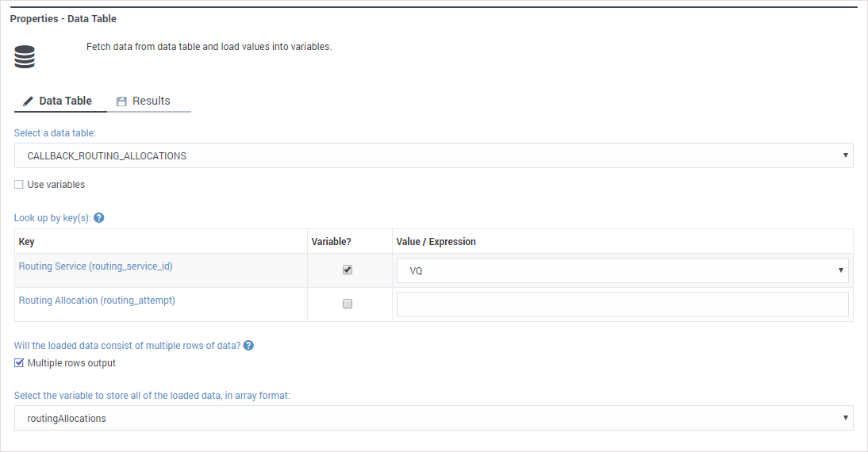Switch to the Results tab
868x452 pixels.
pos(150,101)
